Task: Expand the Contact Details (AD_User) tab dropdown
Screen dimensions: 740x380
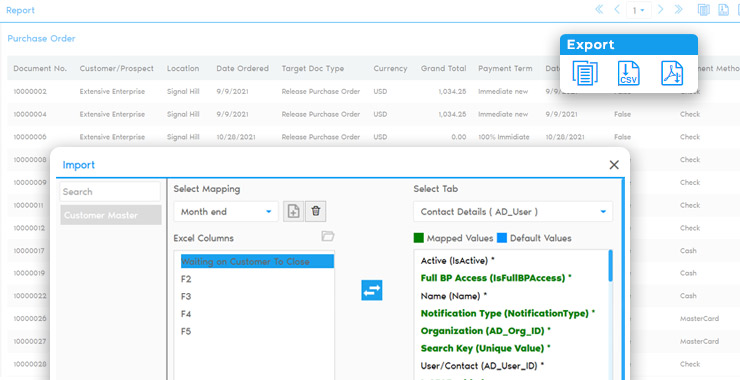Action: [513, 212]
